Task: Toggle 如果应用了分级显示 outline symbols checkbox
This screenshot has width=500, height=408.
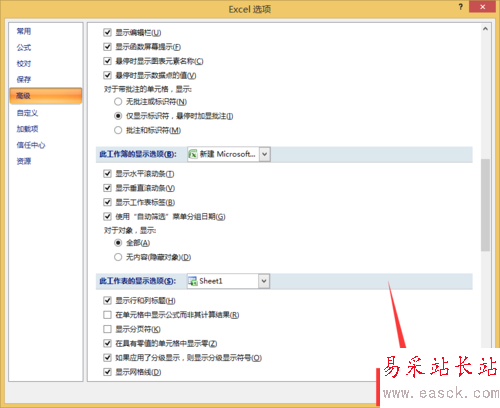Action: (x=107, y=358)
